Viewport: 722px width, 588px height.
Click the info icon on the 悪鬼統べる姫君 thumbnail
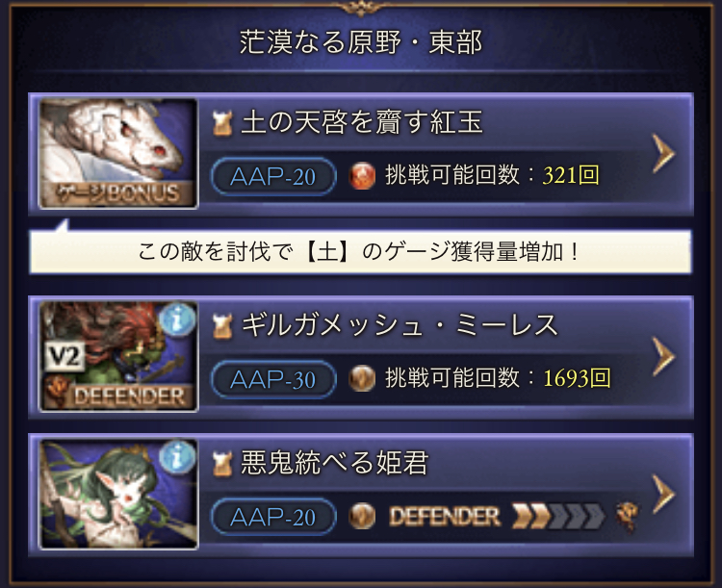[177, 457]
